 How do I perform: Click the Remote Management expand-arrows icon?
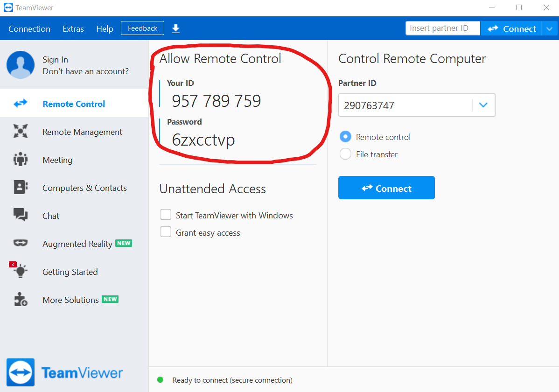(21, 131)
